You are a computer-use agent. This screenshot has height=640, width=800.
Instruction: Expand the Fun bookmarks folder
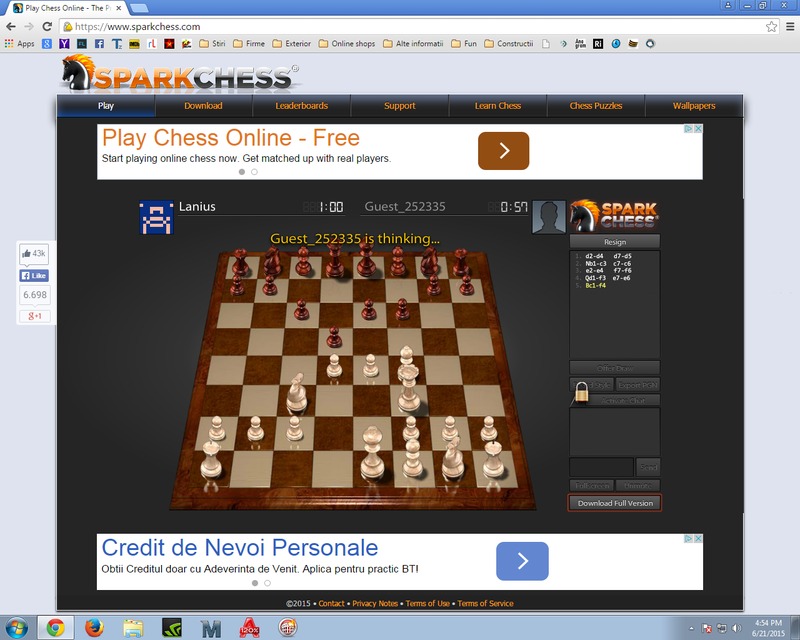(464, 44)
